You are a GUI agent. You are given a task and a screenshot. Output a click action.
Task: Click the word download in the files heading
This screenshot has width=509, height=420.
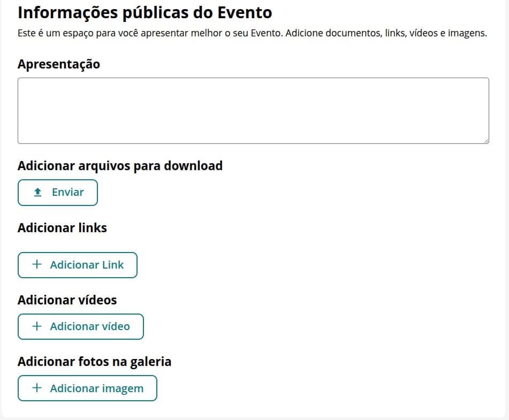point(193,166)
